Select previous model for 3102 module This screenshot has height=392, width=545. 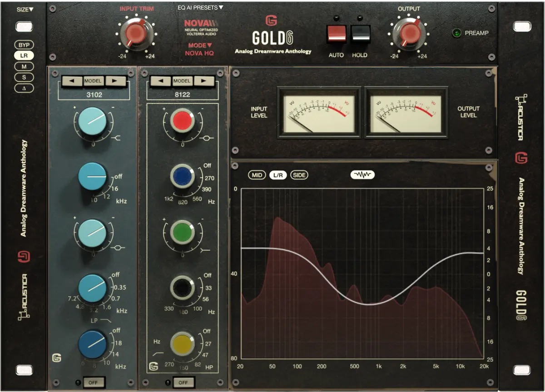[x=72, y=81]
